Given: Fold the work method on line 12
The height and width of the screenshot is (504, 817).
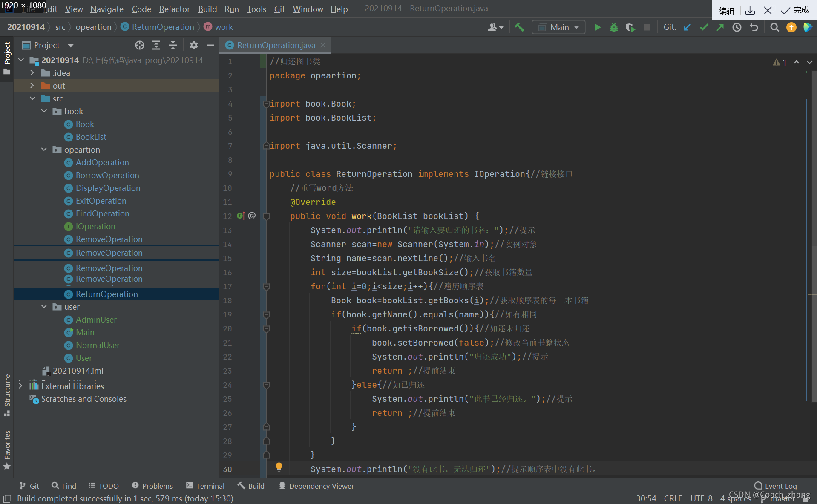Looking at the screenshot, I should point(267,216).
